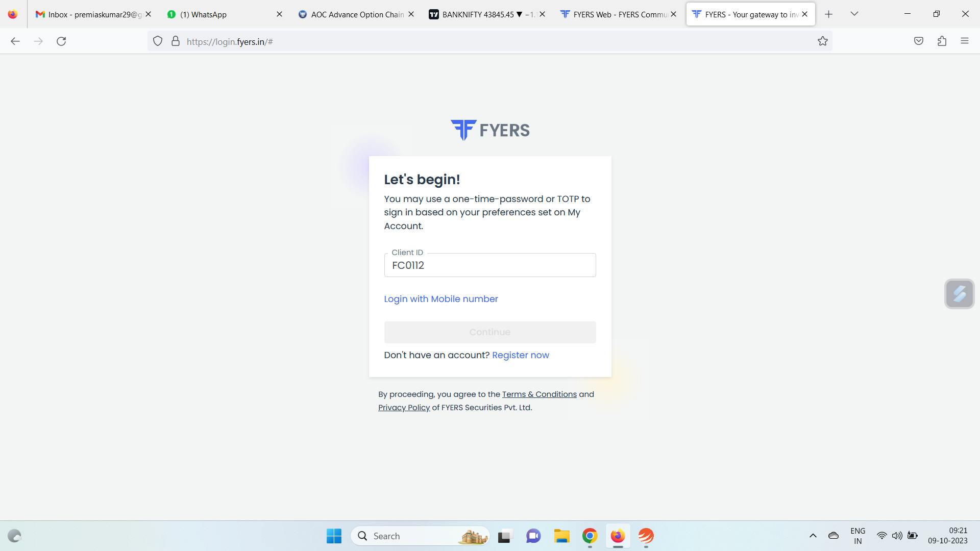The width and height of the screenshot is (980, 551).
Task: Click the taskbar Search box
Action: 420,536
